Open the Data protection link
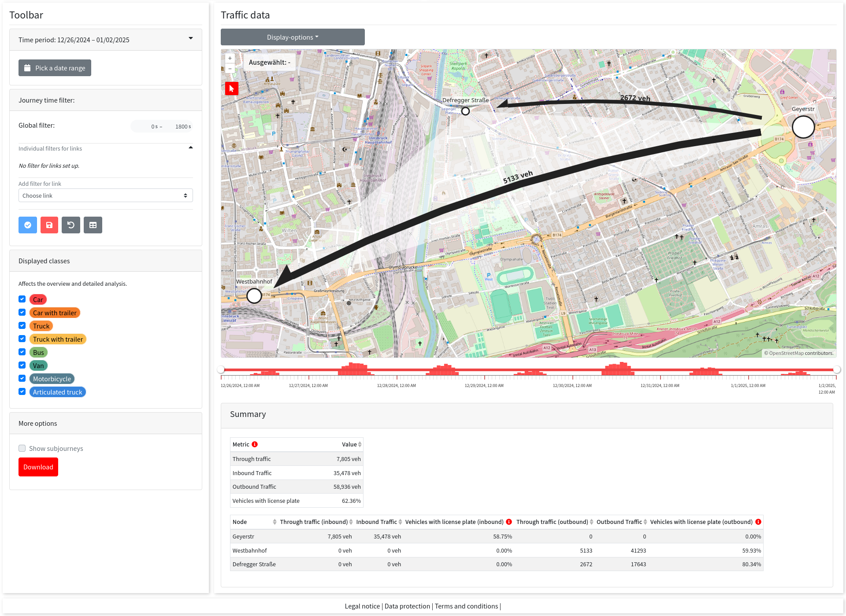Viewport: 846px width, 616px height. 407,606
